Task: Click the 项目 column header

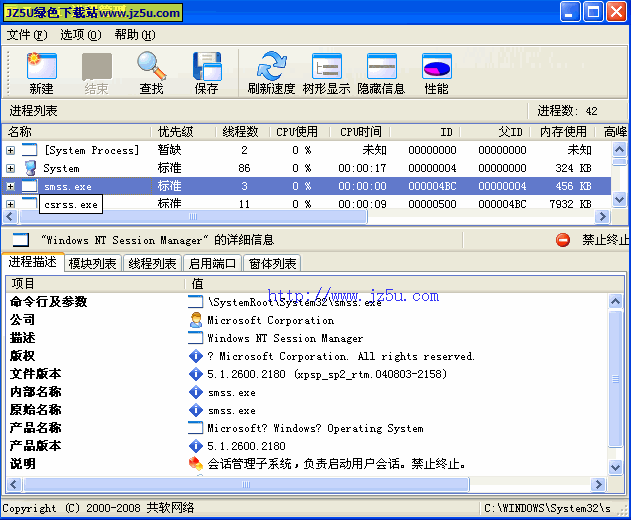Action: tap(95, 284)
